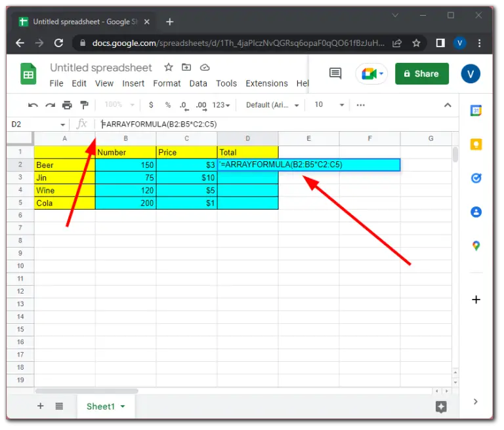
Task: Click the Move to folder icon
Action: pos(187,68)
